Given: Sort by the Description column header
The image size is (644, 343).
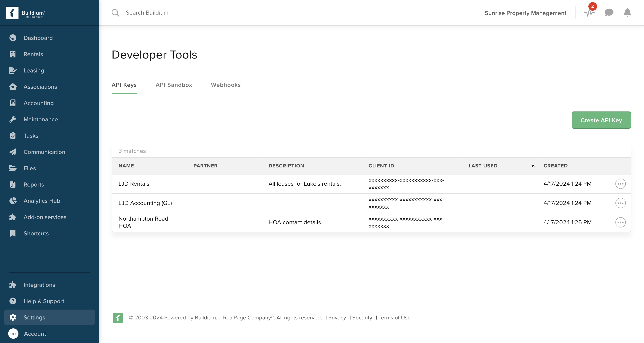Looking at the screenshot, I should pos(312,166).
